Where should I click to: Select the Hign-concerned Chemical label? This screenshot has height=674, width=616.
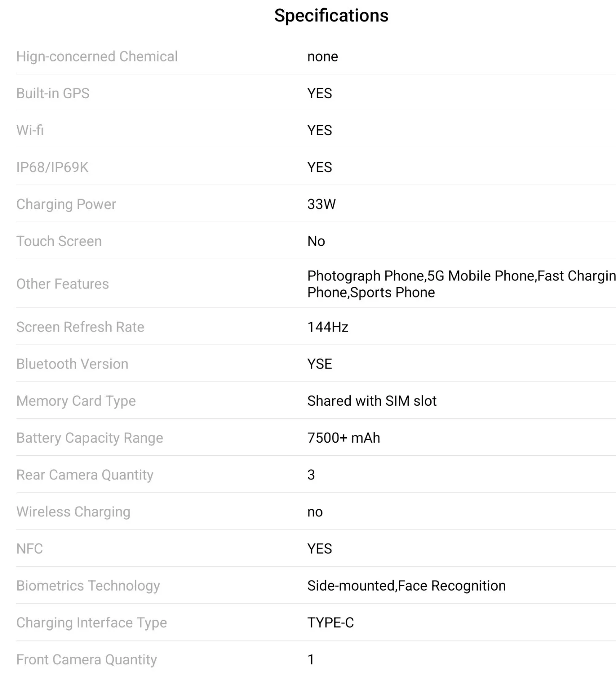[97, 56]
